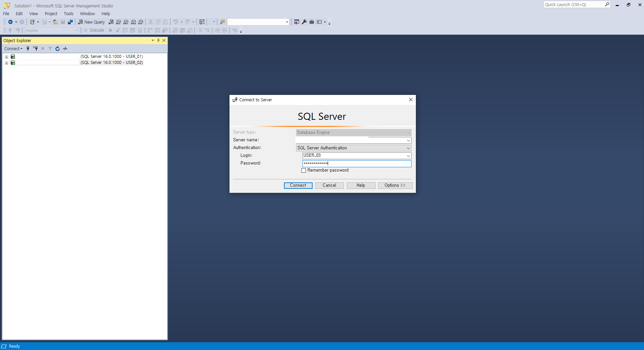Click the Connect button in dialog
This screenshot has height=350, width=644.
pos(298,185)
